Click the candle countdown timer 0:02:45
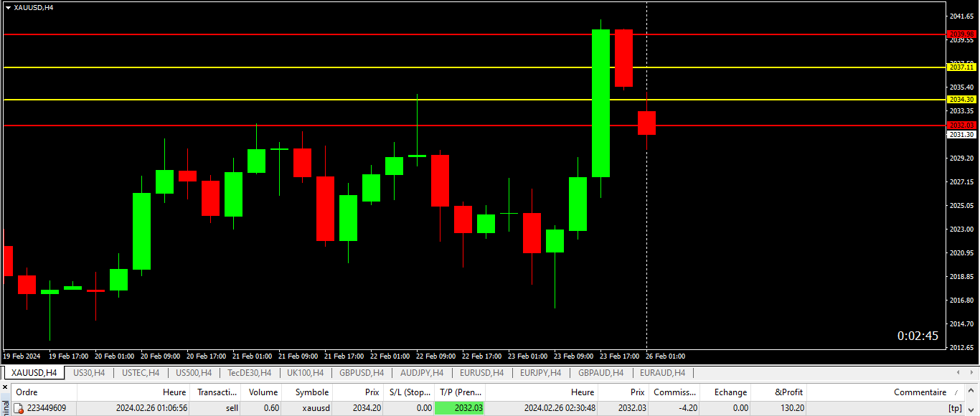Image resolution: width=980 pixels, height=416 pixels. point(918,336)
